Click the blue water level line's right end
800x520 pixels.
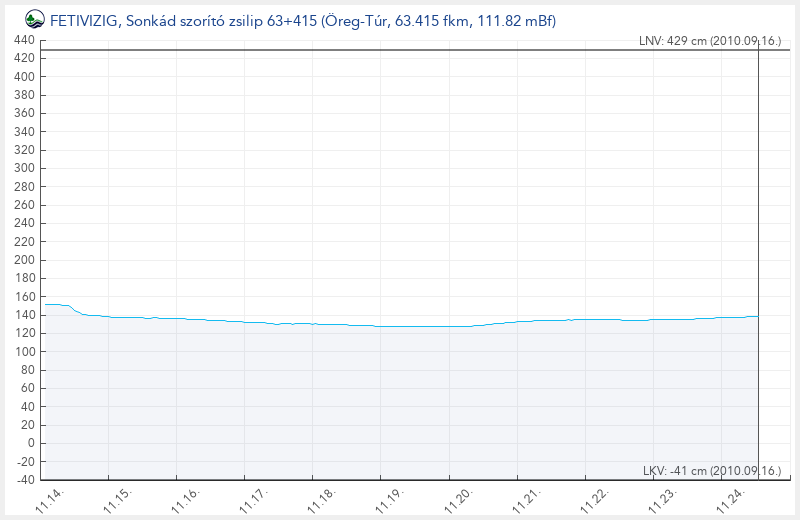click(x=757, y=316)
